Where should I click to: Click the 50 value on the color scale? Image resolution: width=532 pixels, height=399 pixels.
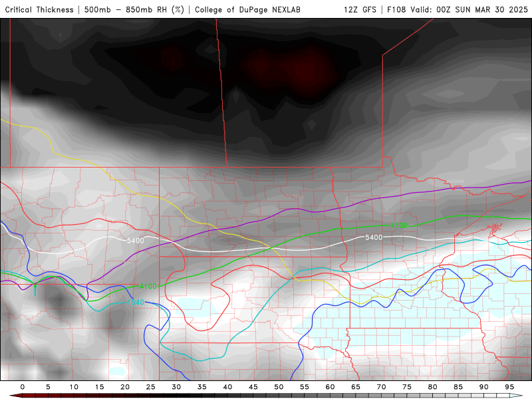[x=279, y=387]
